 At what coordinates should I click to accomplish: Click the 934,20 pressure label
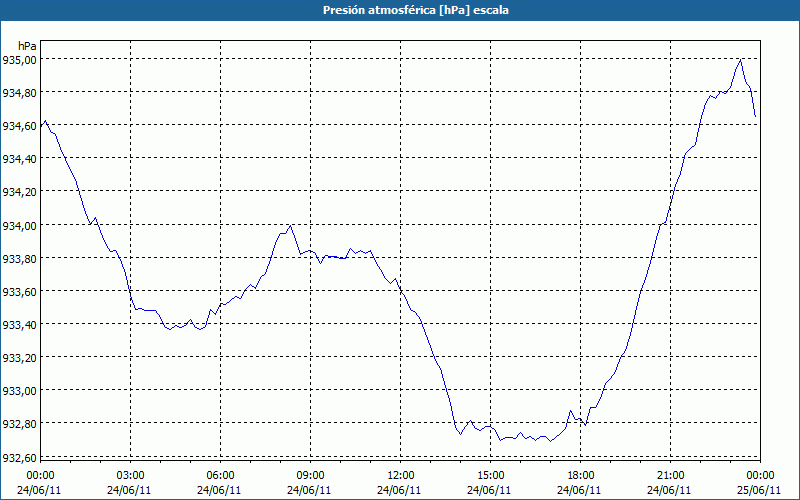(19, 192)
